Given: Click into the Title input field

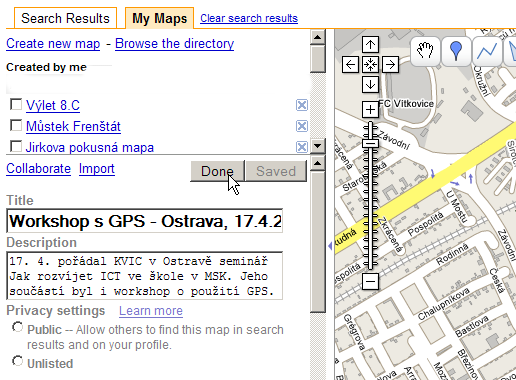Looking at the screenshot, I should tap(144, 221).
